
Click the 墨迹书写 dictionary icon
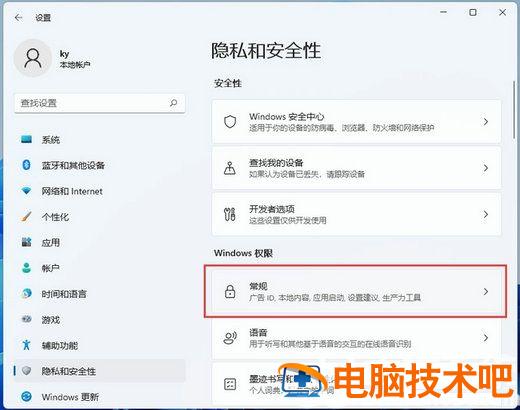pos(230,384)
